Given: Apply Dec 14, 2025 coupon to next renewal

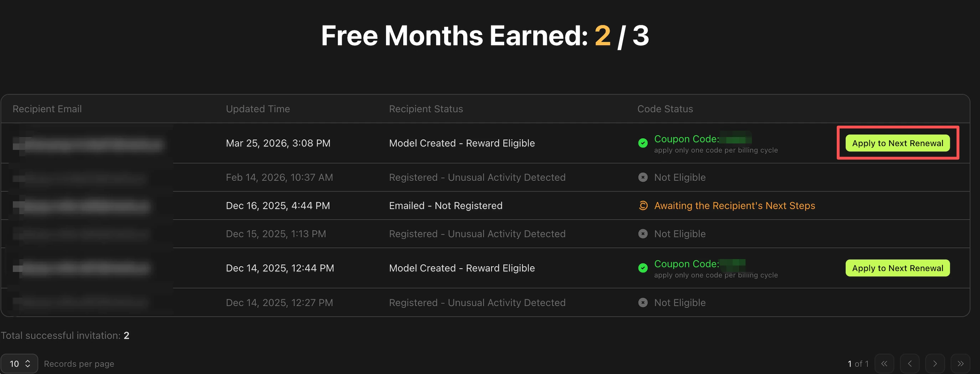Looking at the screenshot, I should pyautogui.click(x=897, y=268).
